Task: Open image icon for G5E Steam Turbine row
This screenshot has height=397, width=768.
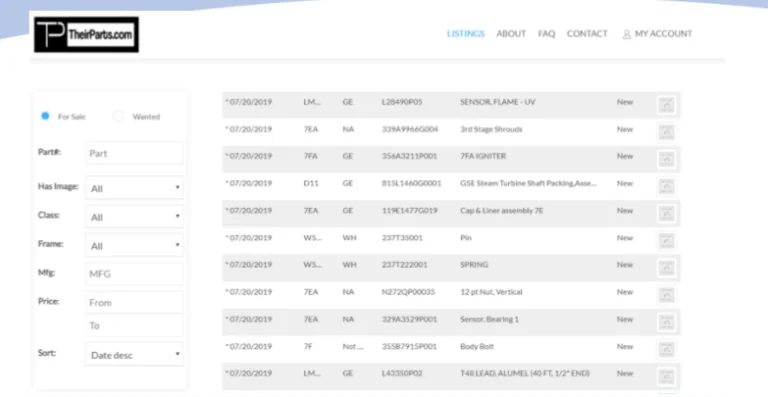Action: [667, 186]
